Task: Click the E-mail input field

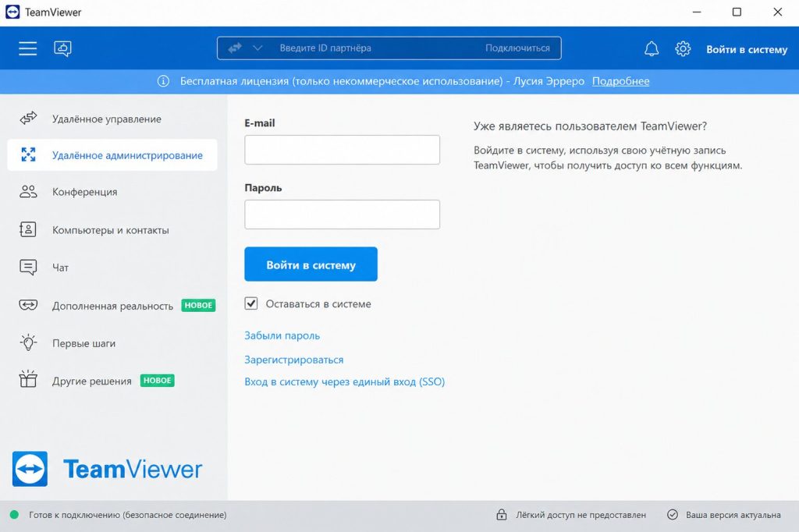Action: [342, 150]
